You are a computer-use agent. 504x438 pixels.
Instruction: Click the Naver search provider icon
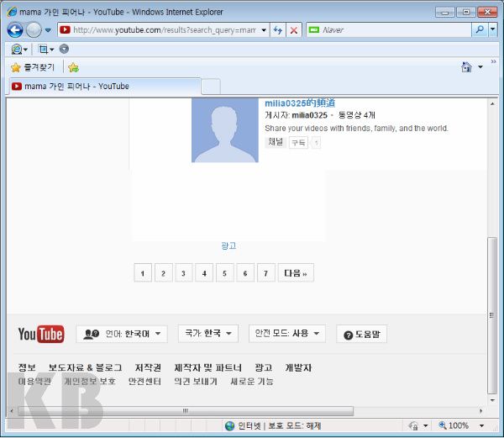[313, 30]
